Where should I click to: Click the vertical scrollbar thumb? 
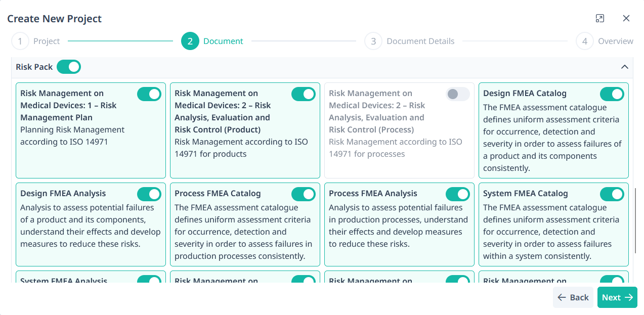[x=635, y=220]
